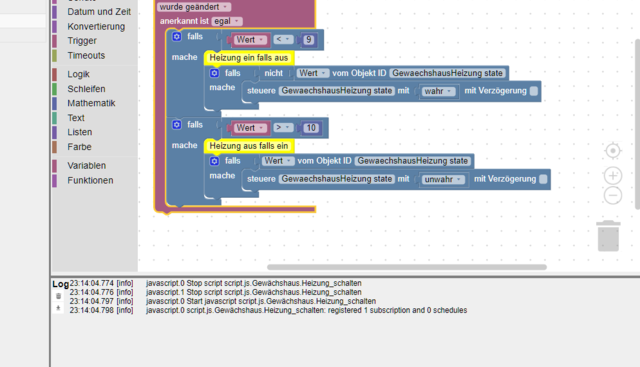Edit the number 9 field
This screenshot has height=367, width=640.
(x=309, y=40)
